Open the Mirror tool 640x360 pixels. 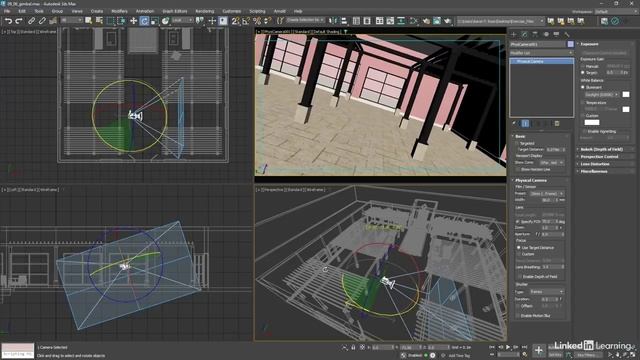pyautogui.click(x=333, y=21)
